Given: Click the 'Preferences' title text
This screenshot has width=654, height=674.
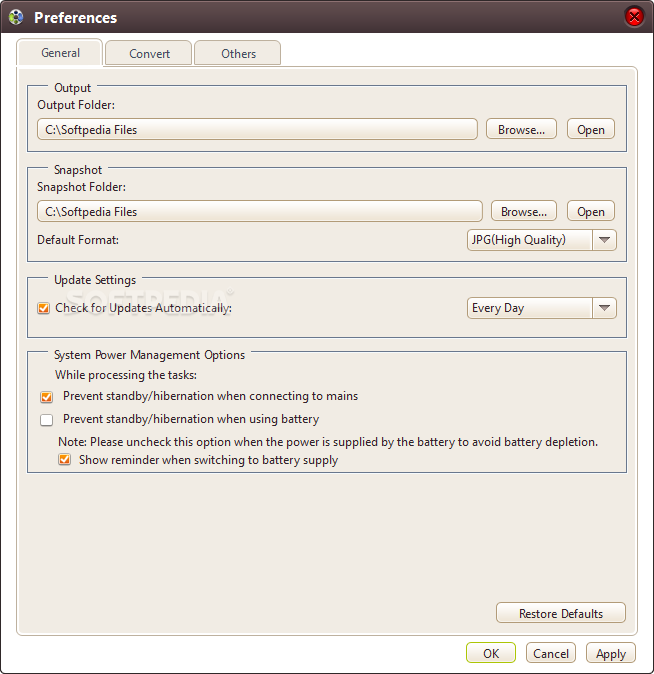Looking at the screenshot, I should pos(76,18).
